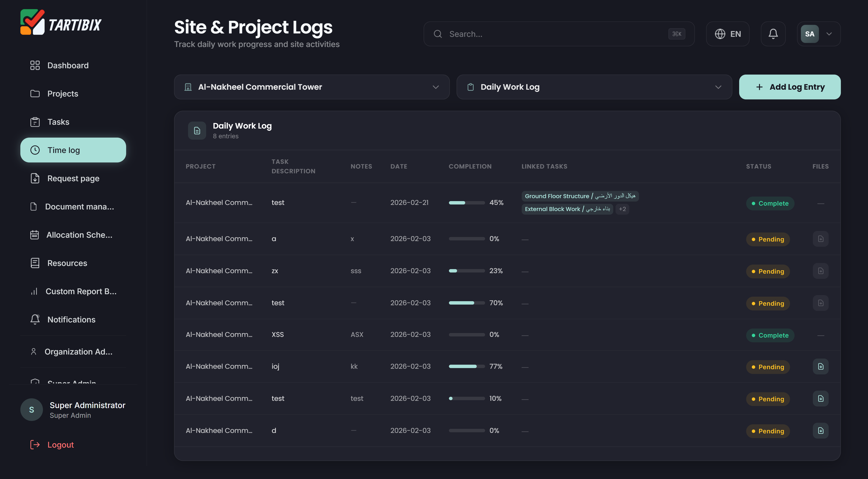The width and height of the screenshot is (868, 479).
Task: Click the Pending status on row 'd'
Action: [x=768, y=431]
